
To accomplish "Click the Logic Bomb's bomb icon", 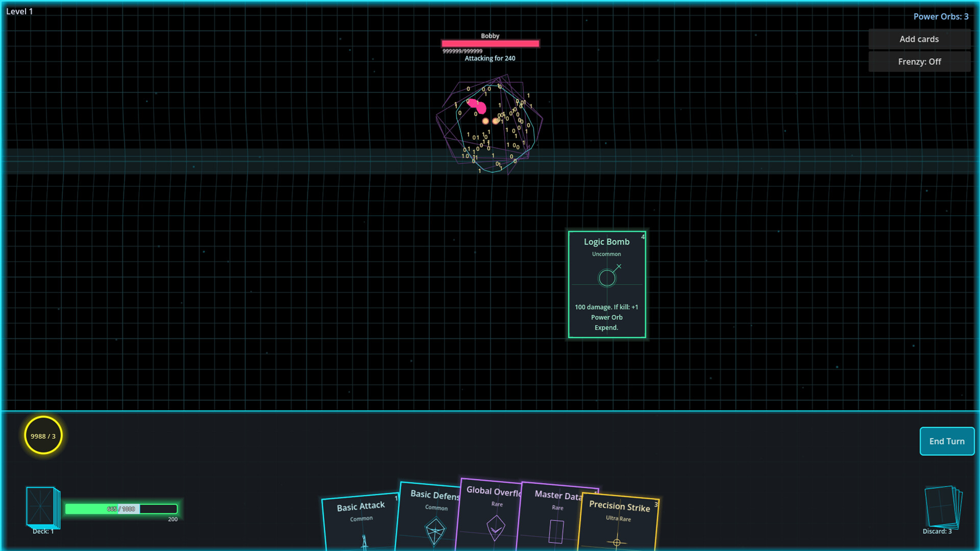I will [x=606, y=277].
